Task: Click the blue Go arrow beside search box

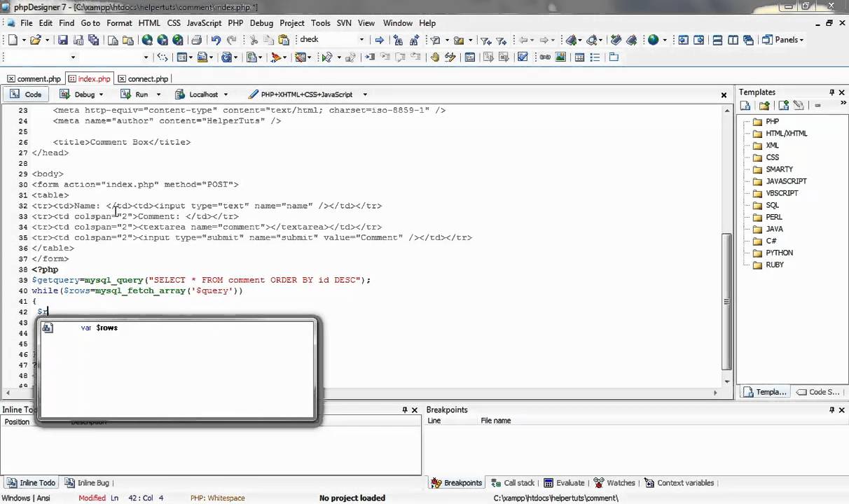Action: pyautogui.click(x=380, y=40)
